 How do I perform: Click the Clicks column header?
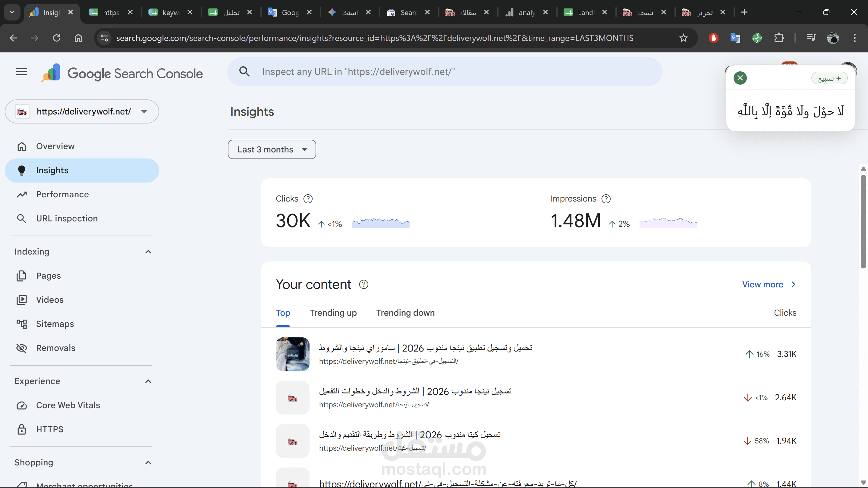(x=785, y=313)
